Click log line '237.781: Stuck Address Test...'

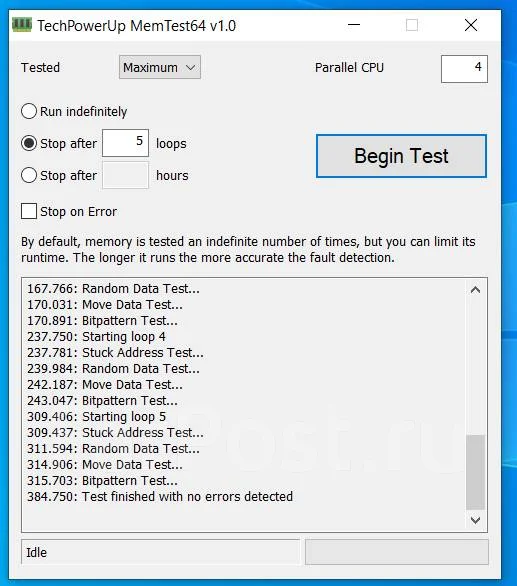(x=116, y=352)
